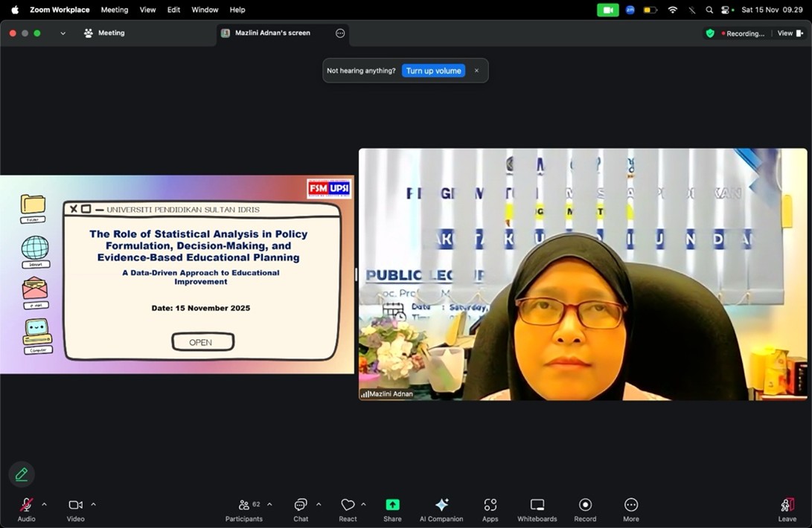Click the green camera status menu bar icon
This screenshot has width=812, height=528.
(x=607, y=10)
